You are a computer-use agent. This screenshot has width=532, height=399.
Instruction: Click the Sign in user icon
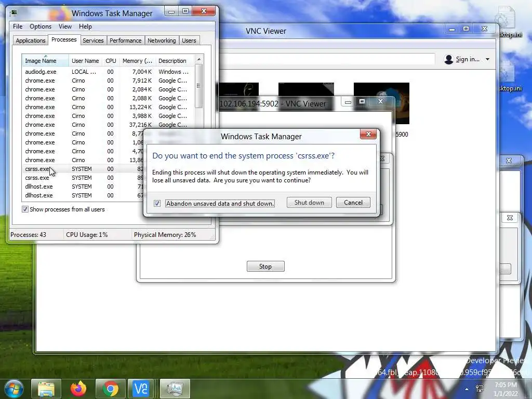click(x=448, y=59)
